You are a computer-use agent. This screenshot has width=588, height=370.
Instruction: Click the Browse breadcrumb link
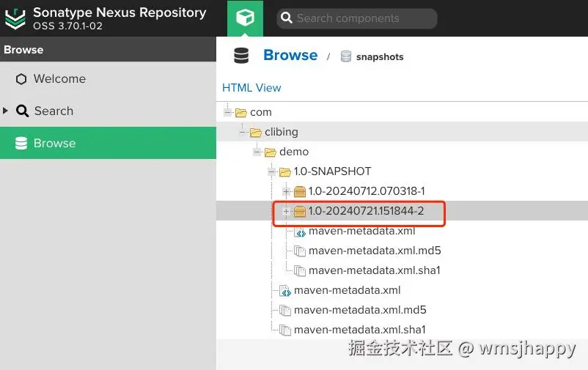point(290,55)
